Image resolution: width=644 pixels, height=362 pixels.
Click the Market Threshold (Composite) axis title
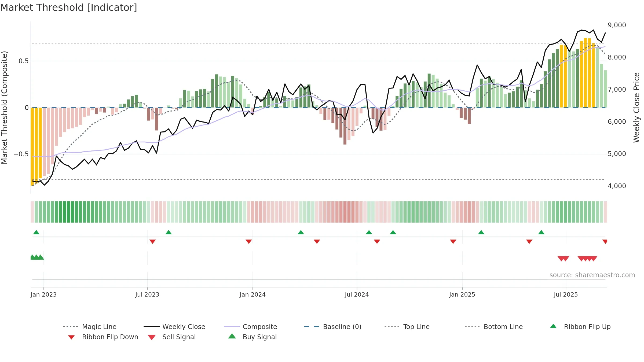[4, 108]
